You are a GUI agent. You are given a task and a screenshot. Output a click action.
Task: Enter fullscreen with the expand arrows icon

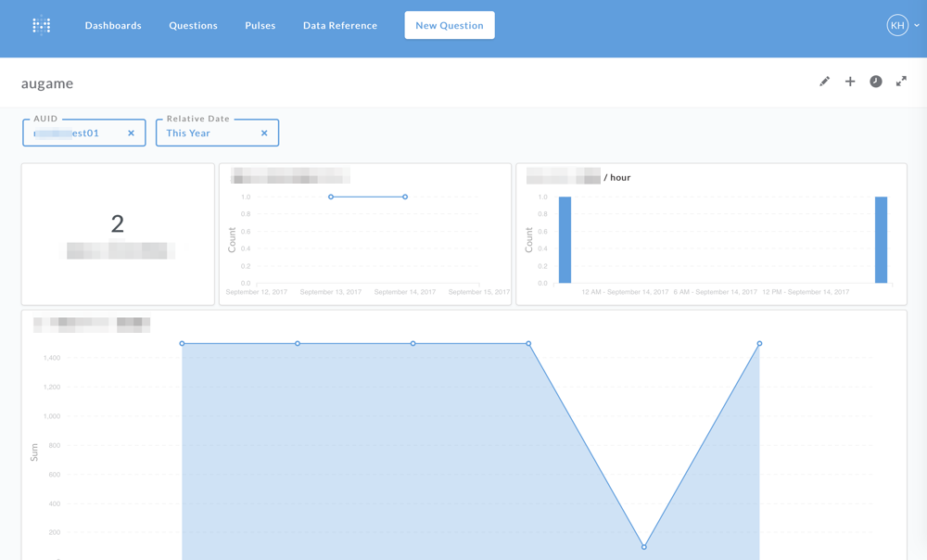point(901,82)
